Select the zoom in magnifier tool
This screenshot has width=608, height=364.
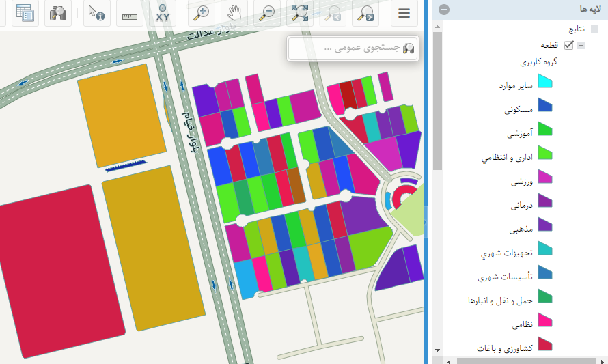pos(202,13)
